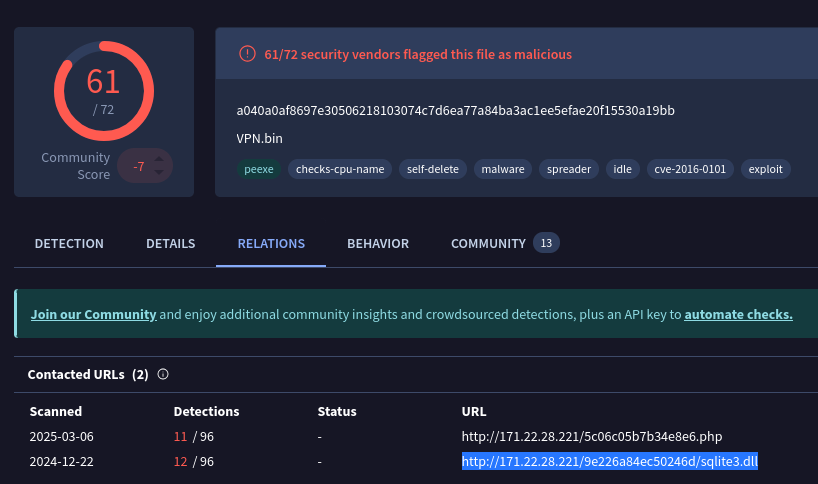
Task: Click the self-delete tag
Action: (433, 169)
